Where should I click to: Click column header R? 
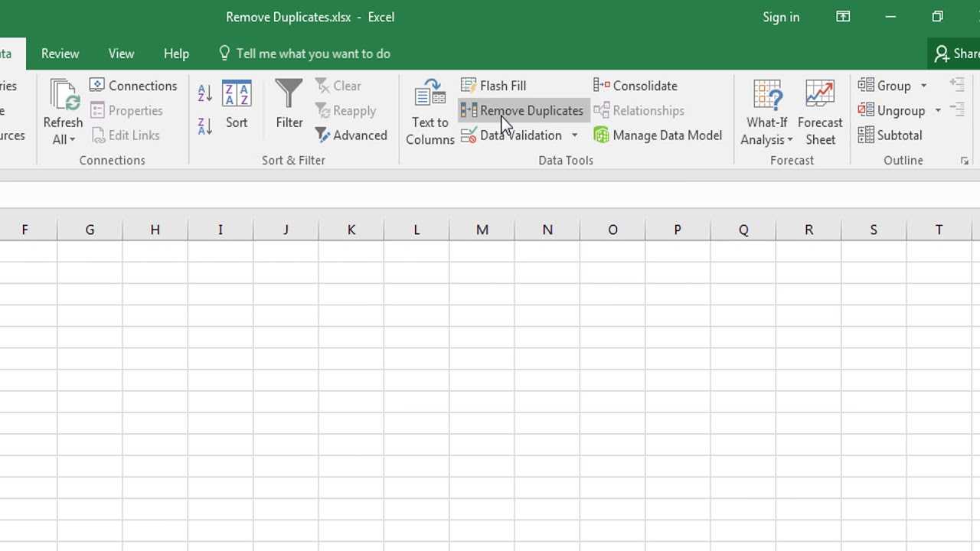[x=808, y=230]
